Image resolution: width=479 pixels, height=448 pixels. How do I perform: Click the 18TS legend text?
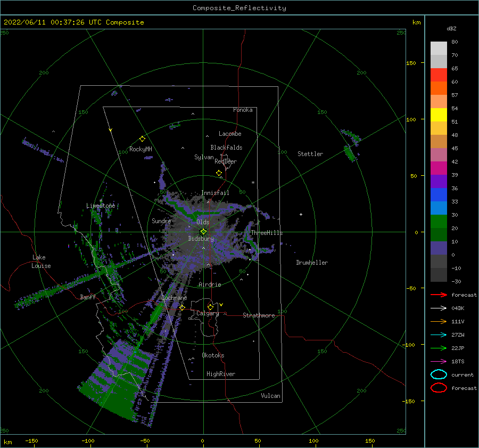[458, 362]
